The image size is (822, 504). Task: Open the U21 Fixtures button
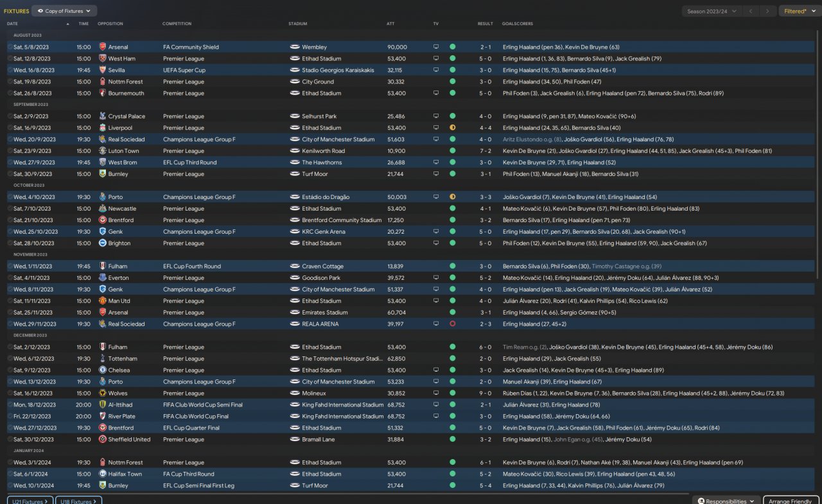[30, 501]
